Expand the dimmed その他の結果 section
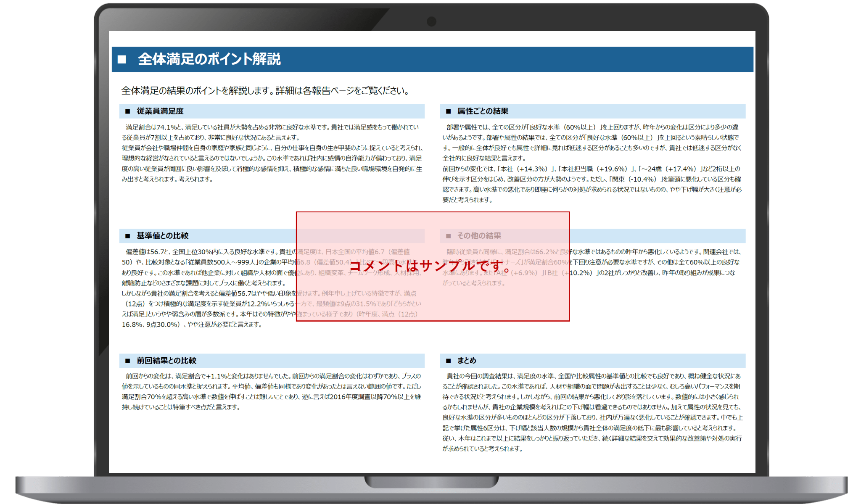Image resolution: width=861 pixels, height=504 pixels. click(504, 236)
